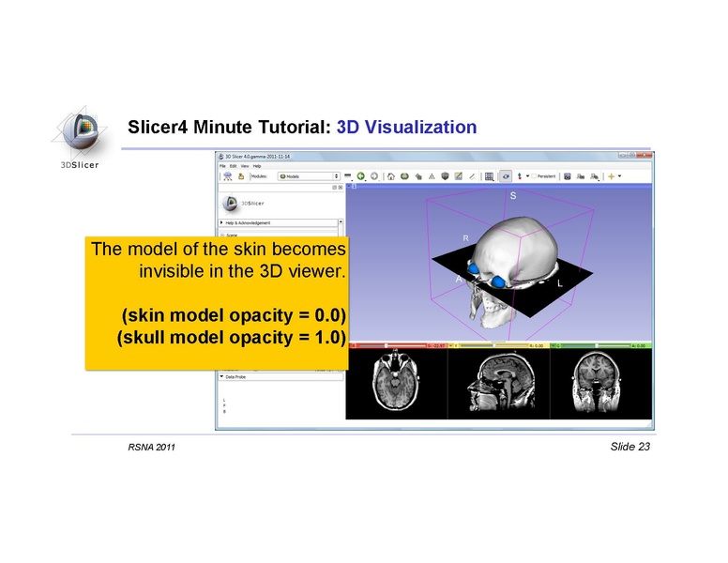Click the sagittal brain slice view
728x563 pixels.
click(501, 384)
